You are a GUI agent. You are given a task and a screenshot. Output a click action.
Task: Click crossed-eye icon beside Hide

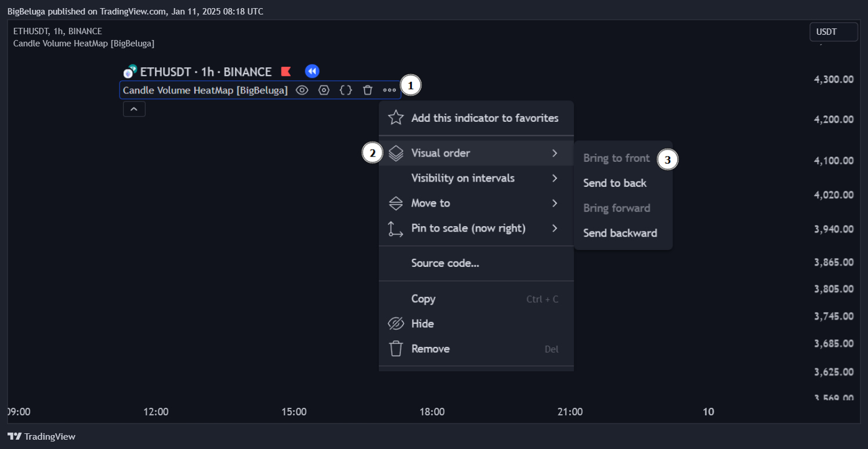396,324
